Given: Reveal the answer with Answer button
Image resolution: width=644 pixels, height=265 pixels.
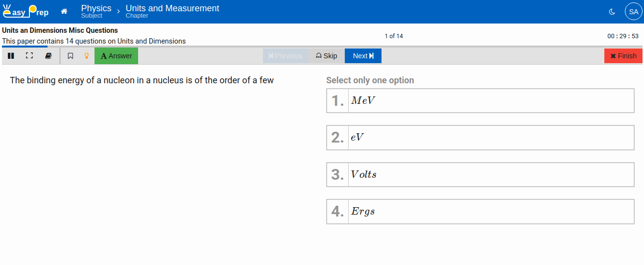Looking at the screenshot, I should [116, 56].
